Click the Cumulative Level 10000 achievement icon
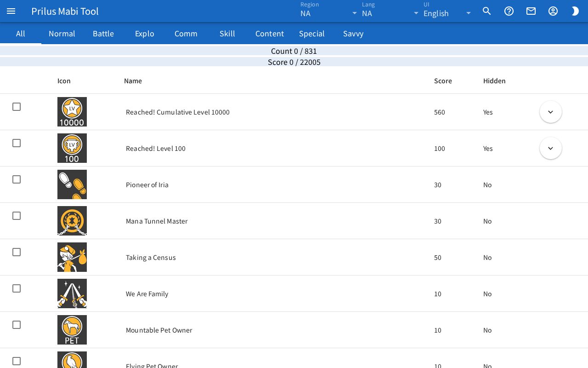This screenshot has width=588, height=368. (x=72, y=112)
